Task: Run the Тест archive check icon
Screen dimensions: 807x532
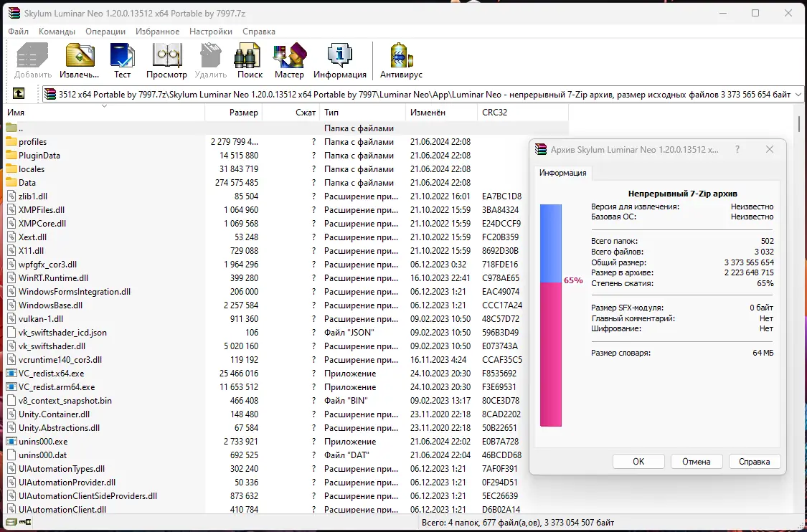Action: (x=122, y=55)
